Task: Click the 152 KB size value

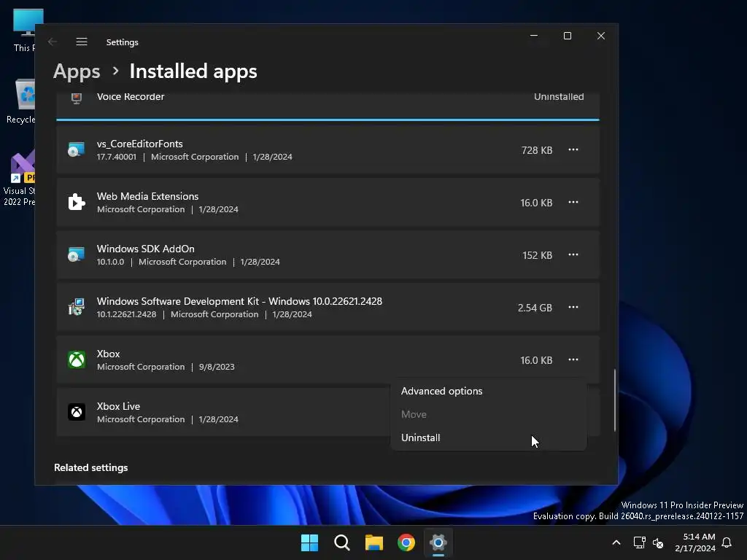Action: tap(538, 255)
